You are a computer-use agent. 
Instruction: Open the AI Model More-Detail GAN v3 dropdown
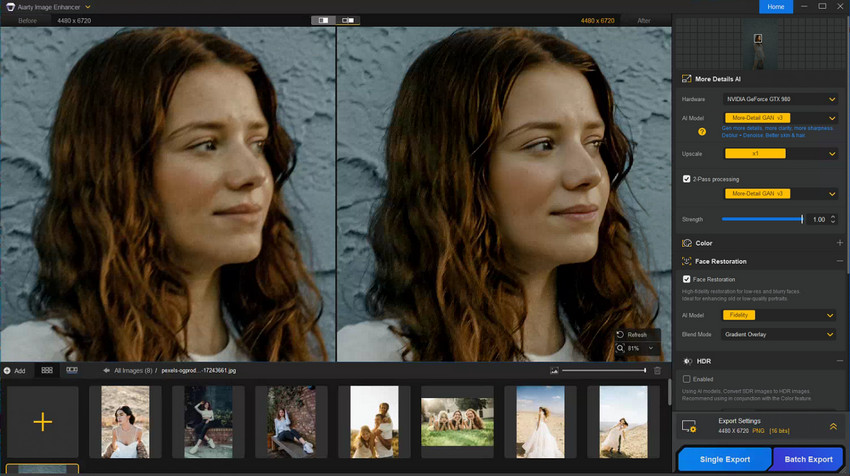point(781,118)
